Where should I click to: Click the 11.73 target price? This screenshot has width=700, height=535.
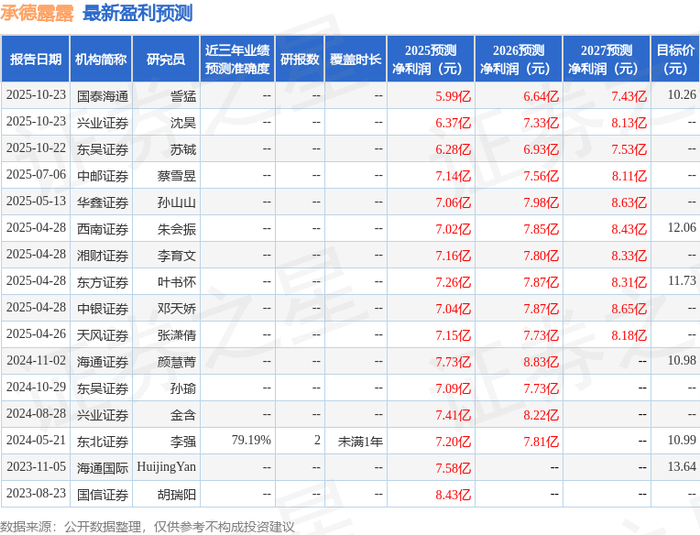[682, 280]
